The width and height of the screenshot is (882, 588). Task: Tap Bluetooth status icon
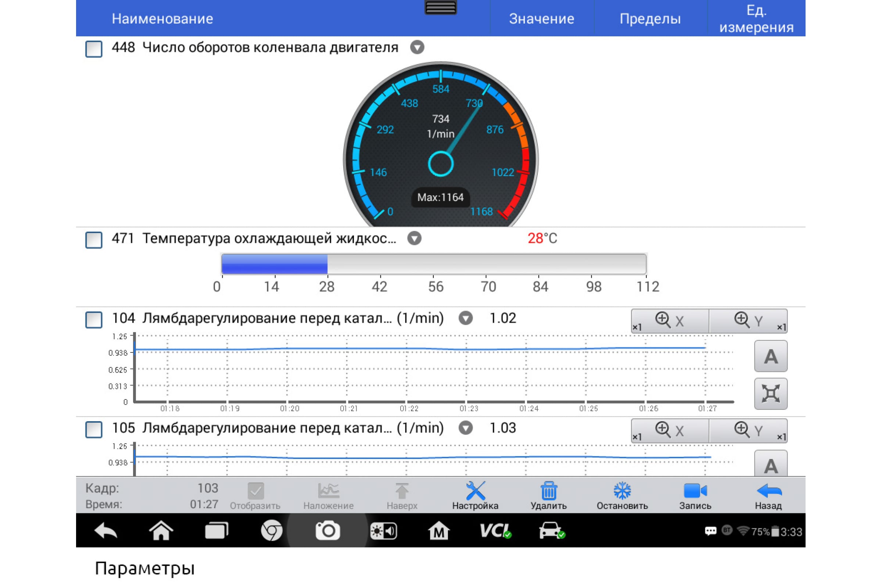727,530
